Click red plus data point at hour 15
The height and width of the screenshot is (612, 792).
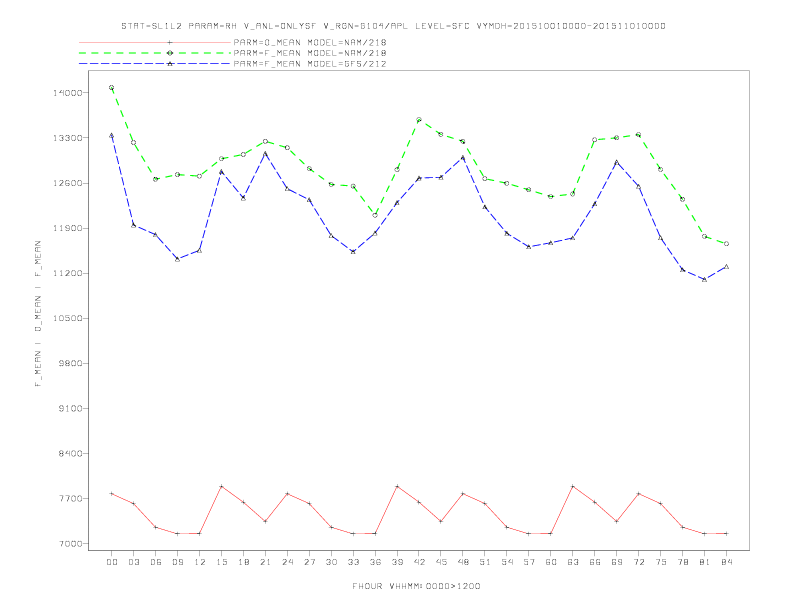pos(222,486)
